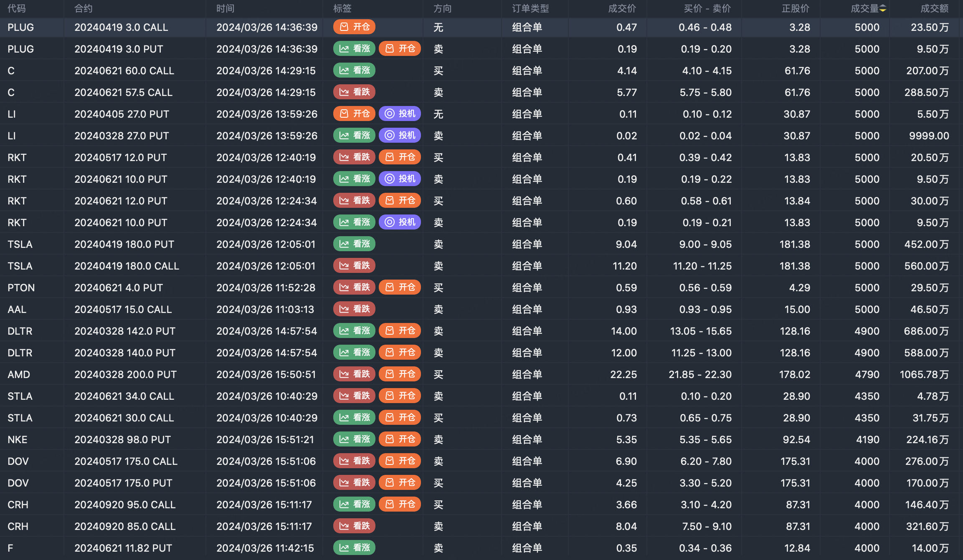
Task: Click the 看跌 tag in the AAL 15.0 CALL row
Action: click(354, 309)
